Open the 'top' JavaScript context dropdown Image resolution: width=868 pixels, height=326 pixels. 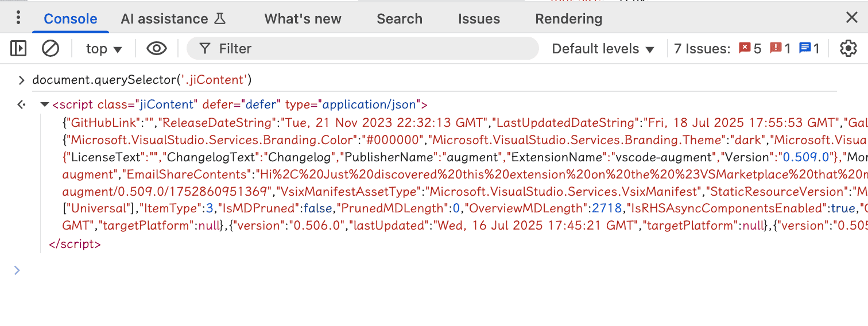point(104,49)
